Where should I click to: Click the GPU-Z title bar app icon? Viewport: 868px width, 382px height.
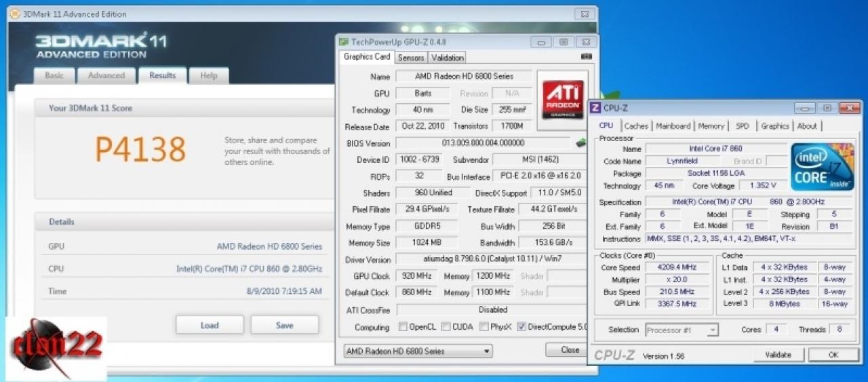[x=344, y=41]
